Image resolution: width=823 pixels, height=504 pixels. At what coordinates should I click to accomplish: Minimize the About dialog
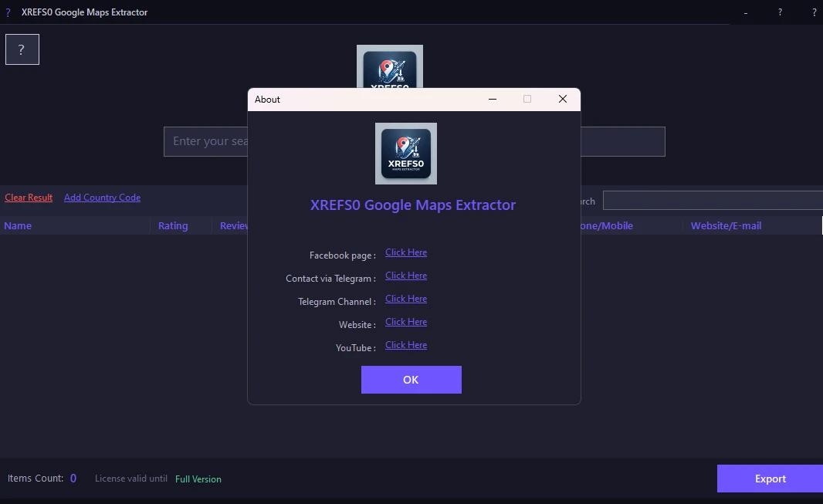coord(493,99)
